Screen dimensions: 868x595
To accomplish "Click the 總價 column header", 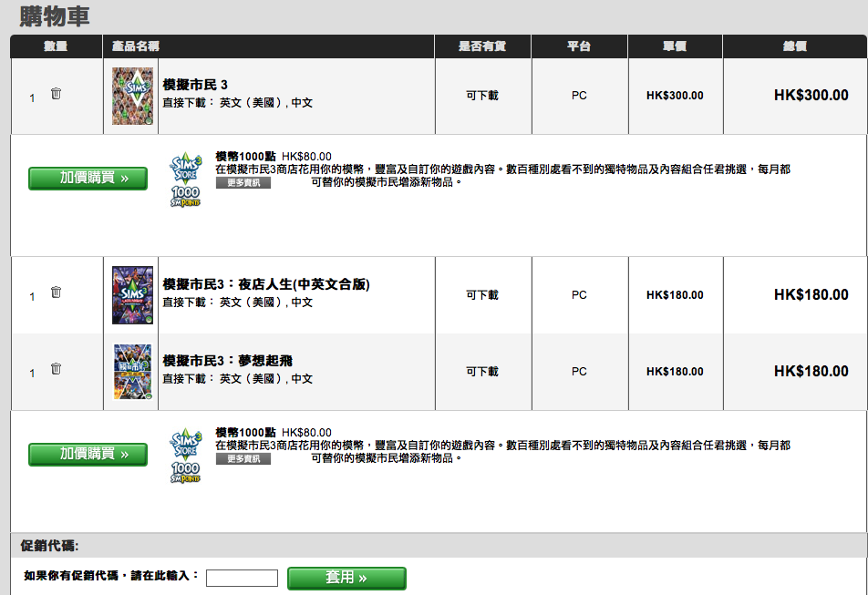I will point(795,46).
